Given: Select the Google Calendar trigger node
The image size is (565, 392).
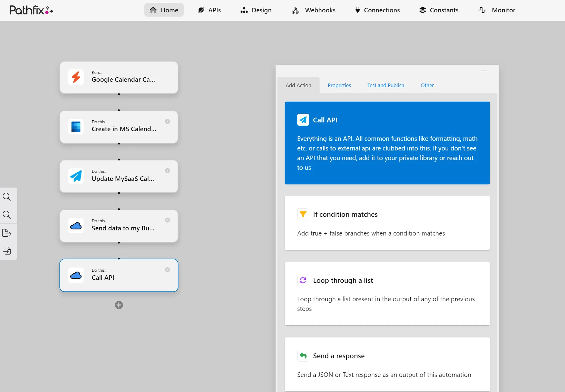Looking at the screenshot, I should (119, 77).
